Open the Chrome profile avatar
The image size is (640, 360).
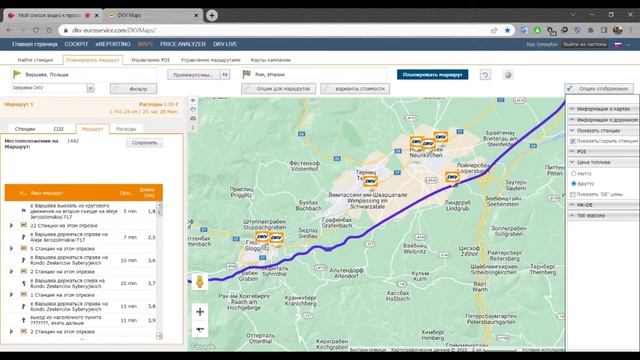pos(618,30)
